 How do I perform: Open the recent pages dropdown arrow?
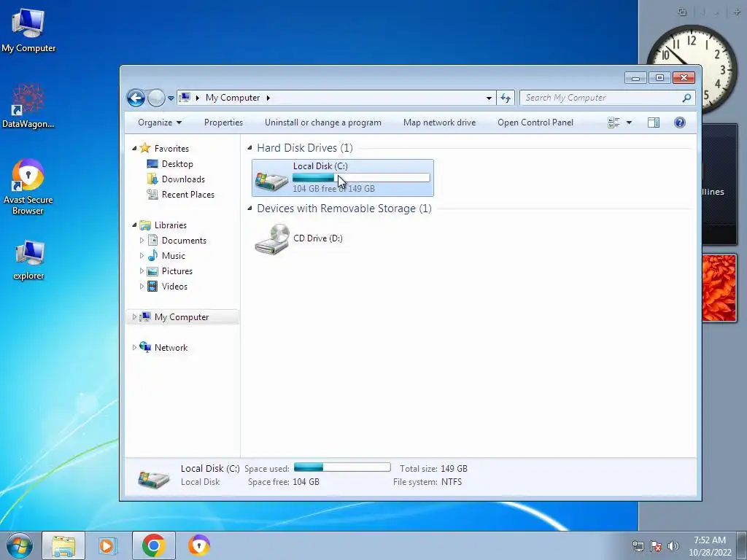click(x=171, y=98)
